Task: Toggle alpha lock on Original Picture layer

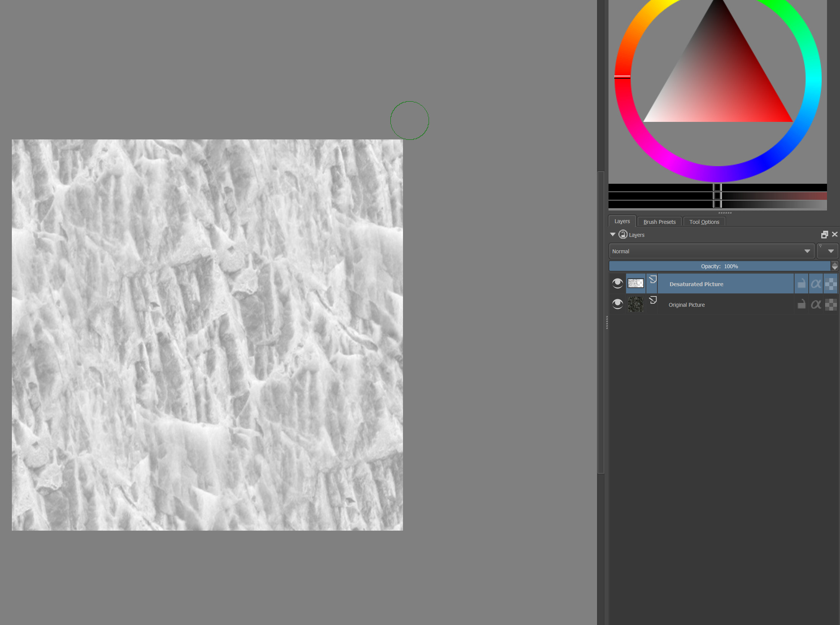Action: click(816, 304)
